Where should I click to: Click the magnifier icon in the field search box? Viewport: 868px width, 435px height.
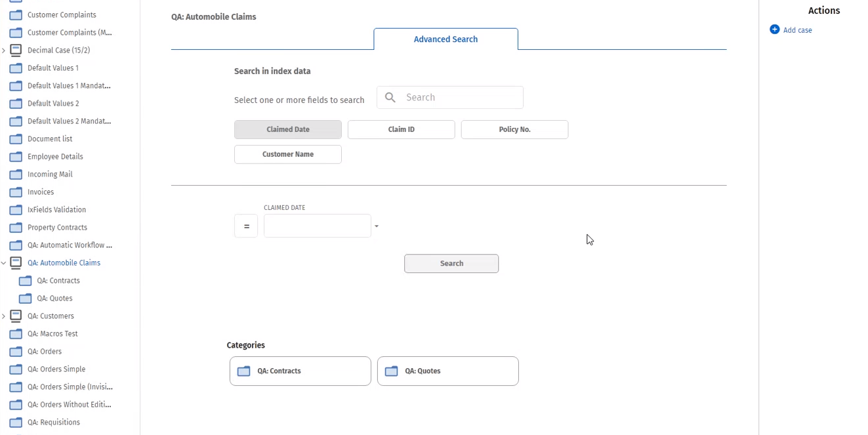(390, 97)
